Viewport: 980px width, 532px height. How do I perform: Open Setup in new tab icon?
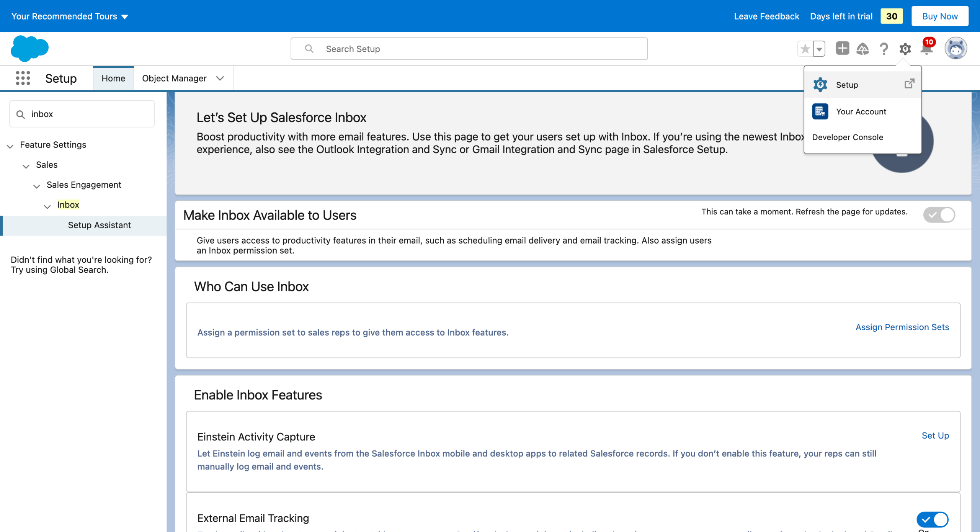pos(910,83)
